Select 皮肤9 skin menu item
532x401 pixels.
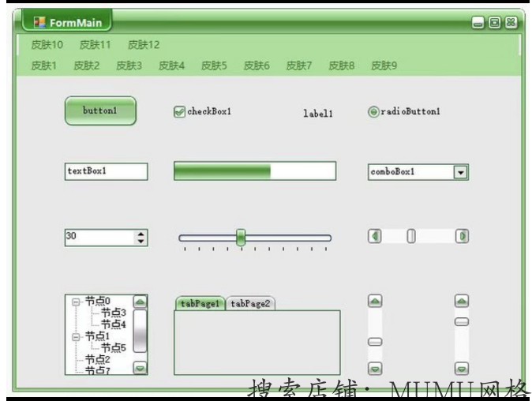(384, 66)
